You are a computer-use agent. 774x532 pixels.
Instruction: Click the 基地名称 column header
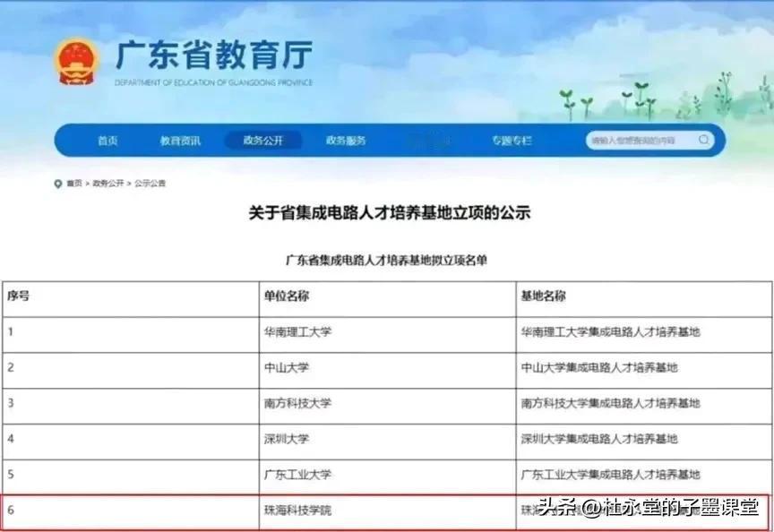[644, 299]
